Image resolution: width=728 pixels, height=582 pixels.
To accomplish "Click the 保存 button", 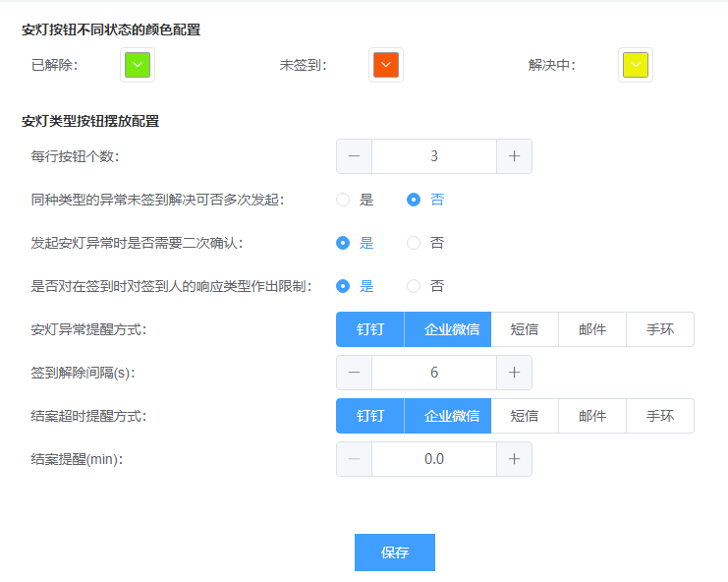I will point(395,553).
